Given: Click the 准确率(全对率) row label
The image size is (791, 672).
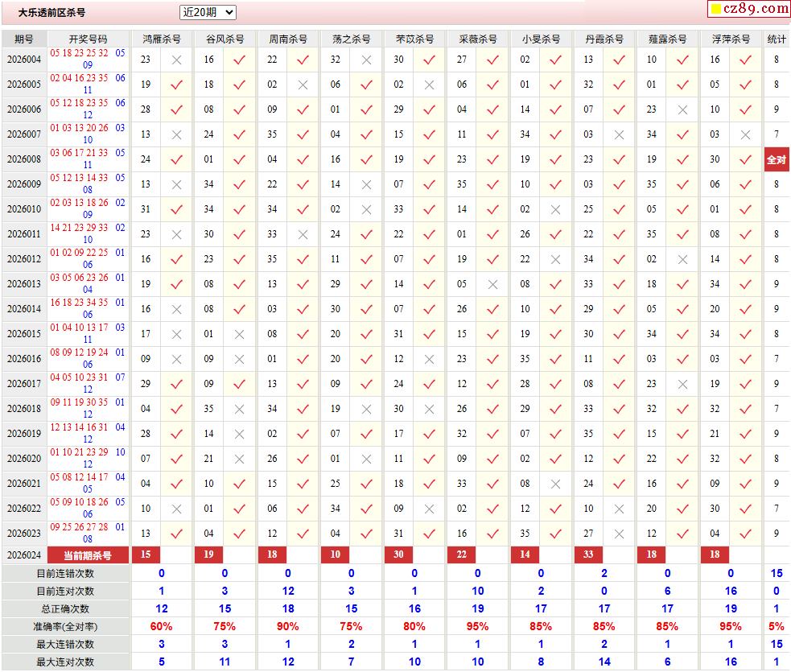Looking at the screenshot, I should pos(65,626).
